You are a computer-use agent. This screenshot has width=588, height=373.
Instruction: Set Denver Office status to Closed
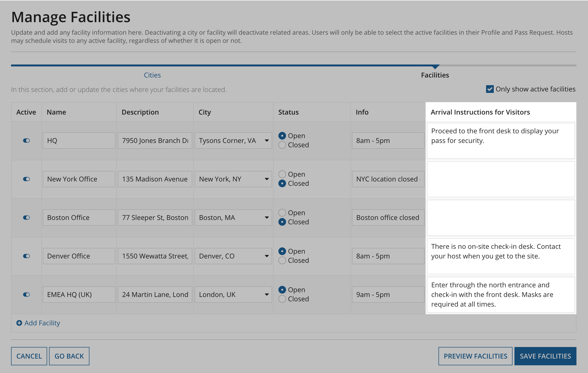[282, 260]
